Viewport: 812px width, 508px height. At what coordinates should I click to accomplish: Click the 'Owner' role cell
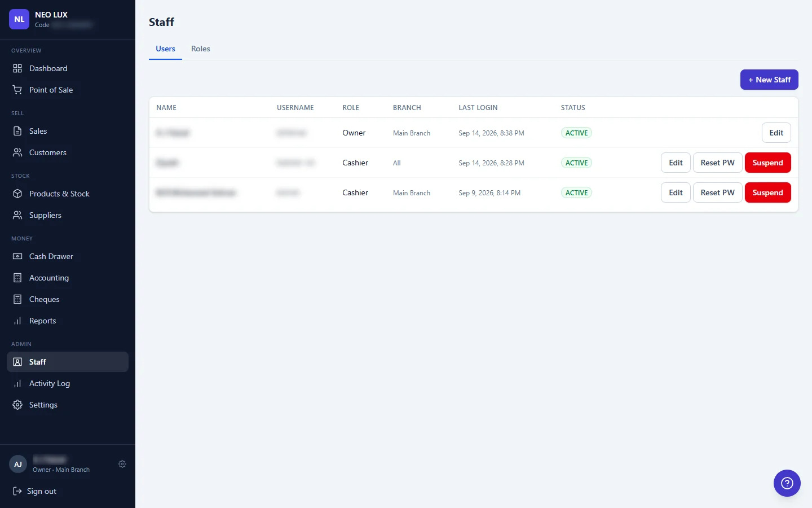[354, 133]
